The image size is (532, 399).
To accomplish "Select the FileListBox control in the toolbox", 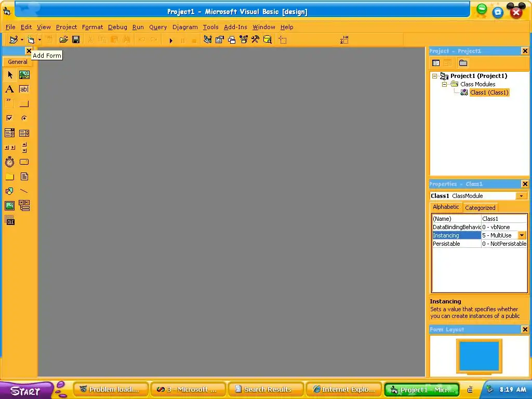I will click(24, 177).
